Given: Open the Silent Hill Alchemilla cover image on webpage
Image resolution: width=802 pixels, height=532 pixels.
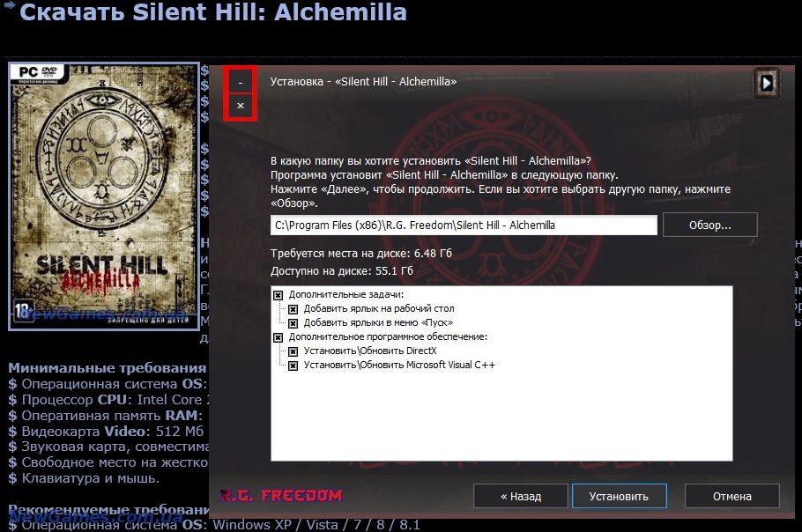Looking at the screenshot, I should click(x=104, y=196).
